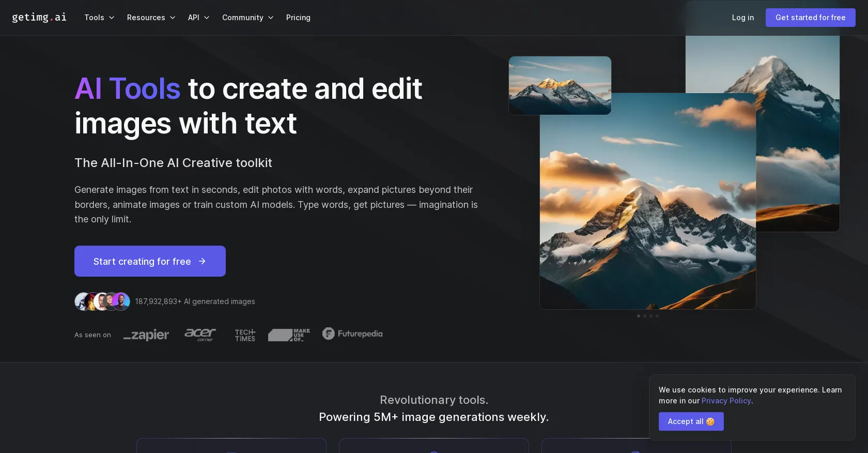Image resolution: width=868 pixels, height=453 pixels.
Task: Click the large center mountain image
Action: pyautogui.click(x=648, y=201)
